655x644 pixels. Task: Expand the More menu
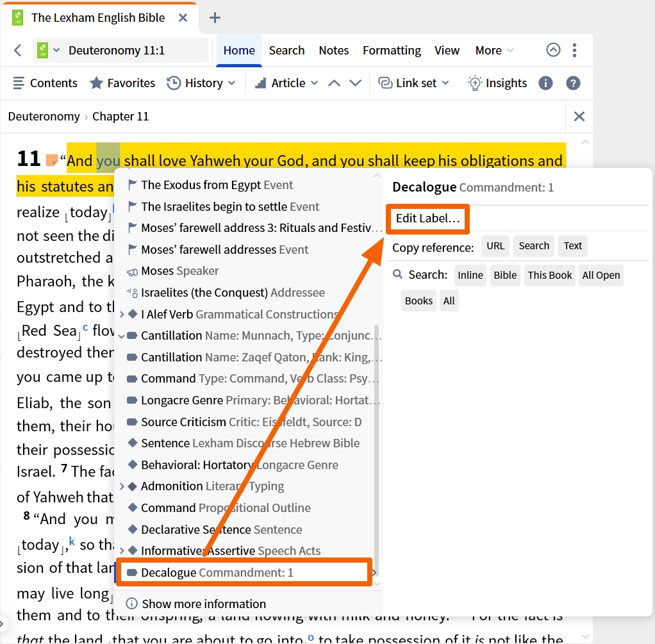click(x=494, y=51)
